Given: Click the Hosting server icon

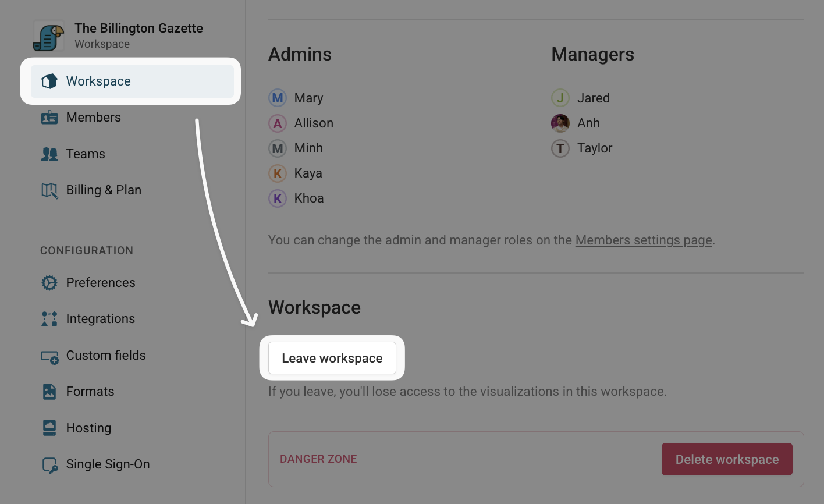Looking at the screenshot, I should [x=49, y=428].
